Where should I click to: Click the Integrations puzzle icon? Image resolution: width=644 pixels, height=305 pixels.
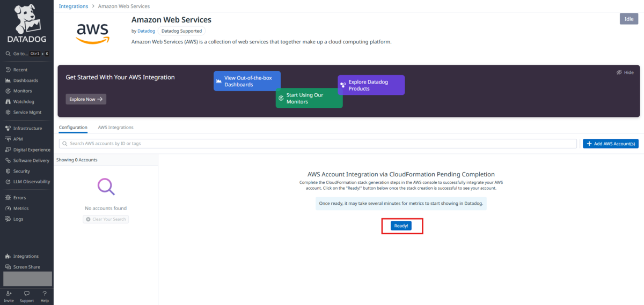click(x=8, y=256)
